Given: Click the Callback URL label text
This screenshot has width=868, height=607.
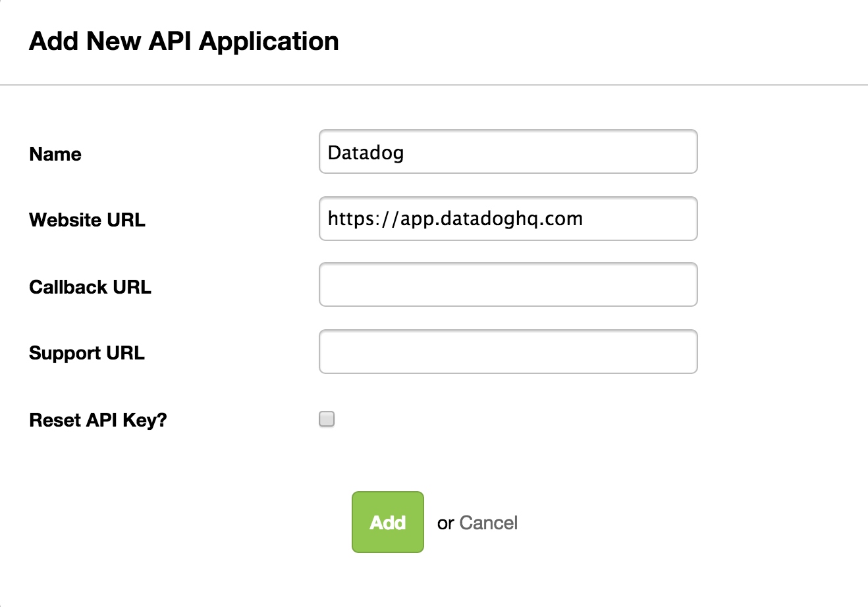Looking at the screenshot, I should point(90,287).
